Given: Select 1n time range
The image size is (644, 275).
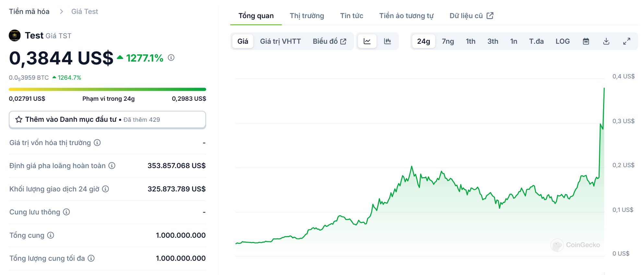Looking at the screenshot, I should click(x=514, y=41).
